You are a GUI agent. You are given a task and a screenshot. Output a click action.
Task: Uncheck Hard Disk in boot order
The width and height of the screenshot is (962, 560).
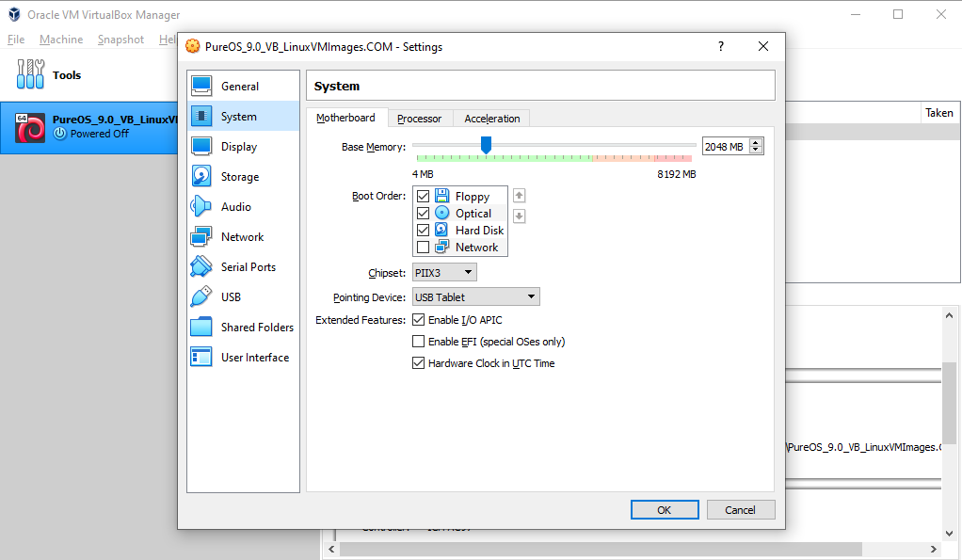pos(423,230)
